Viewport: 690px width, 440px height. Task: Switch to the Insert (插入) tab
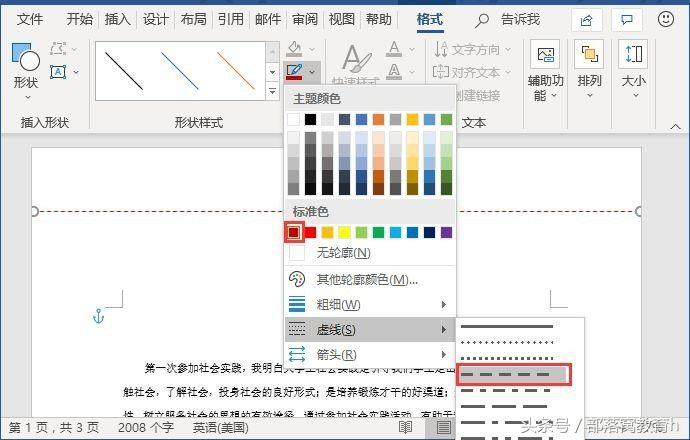117,19
